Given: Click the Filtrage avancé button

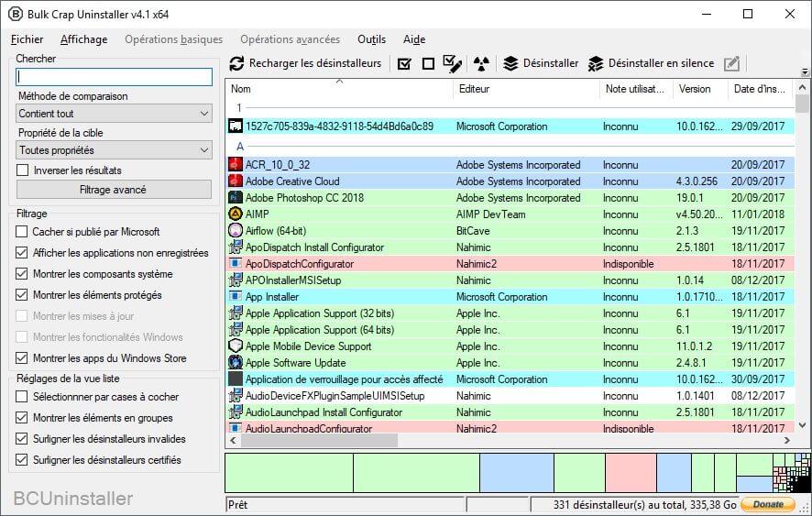Looking at the screenshot, I should [114, 190].
